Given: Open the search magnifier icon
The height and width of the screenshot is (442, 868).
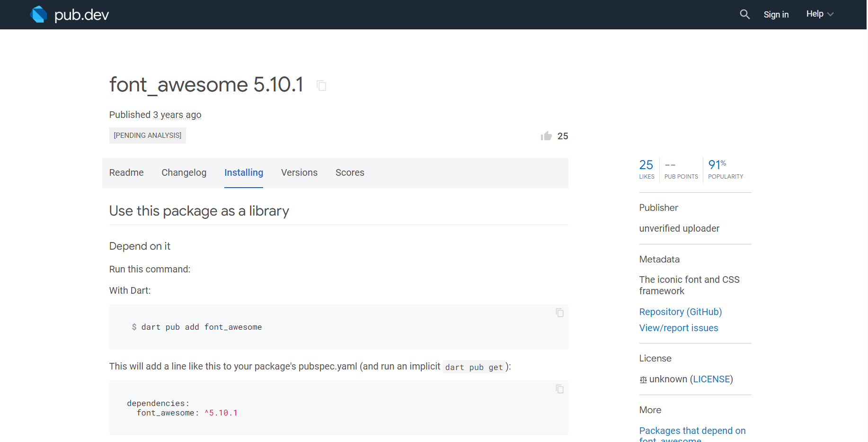Looking at the screenshot, I should point(745,14).
